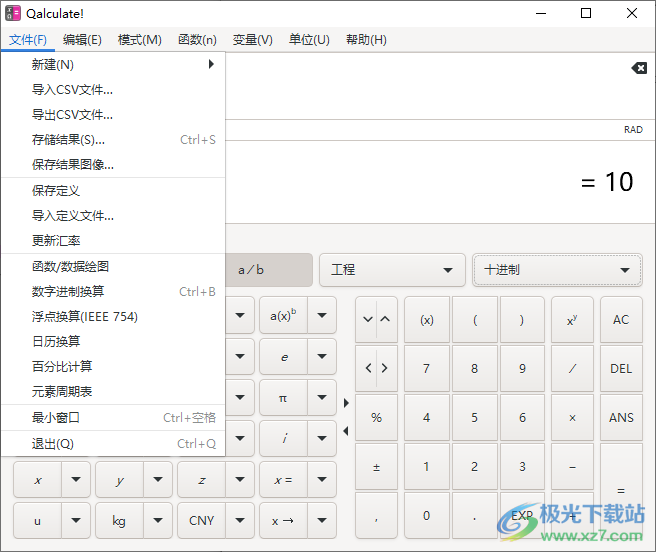Click the x = solve button
656x552 pixels.
[x=283, y=480]
